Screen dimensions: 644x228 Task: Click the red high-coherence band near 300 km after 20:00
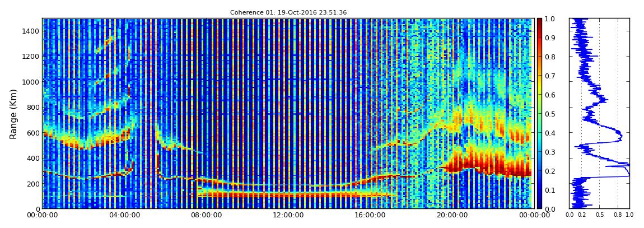pyautogui.click(x=489, y=164)
